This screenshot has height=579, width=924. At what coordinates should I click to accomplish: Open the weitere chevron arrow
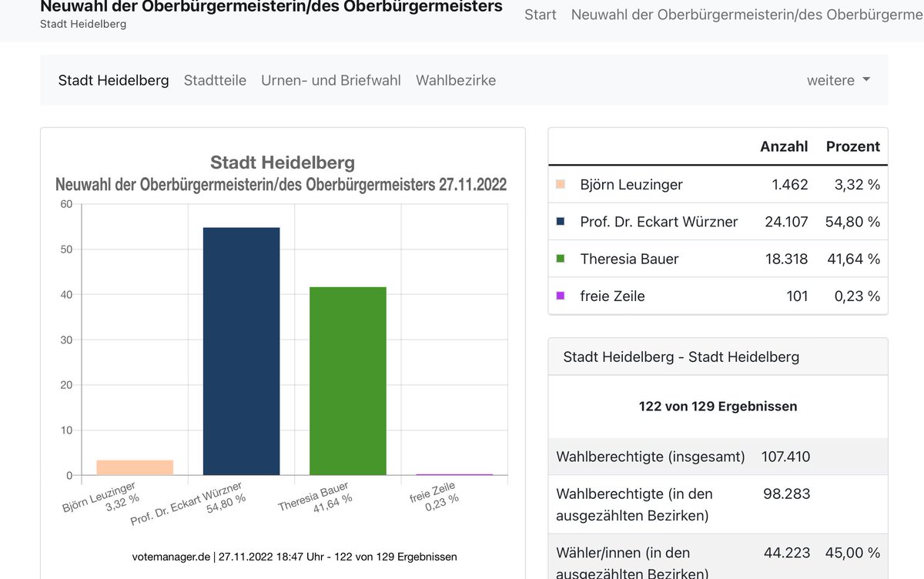pyautogui.click(x=867, y=80)
